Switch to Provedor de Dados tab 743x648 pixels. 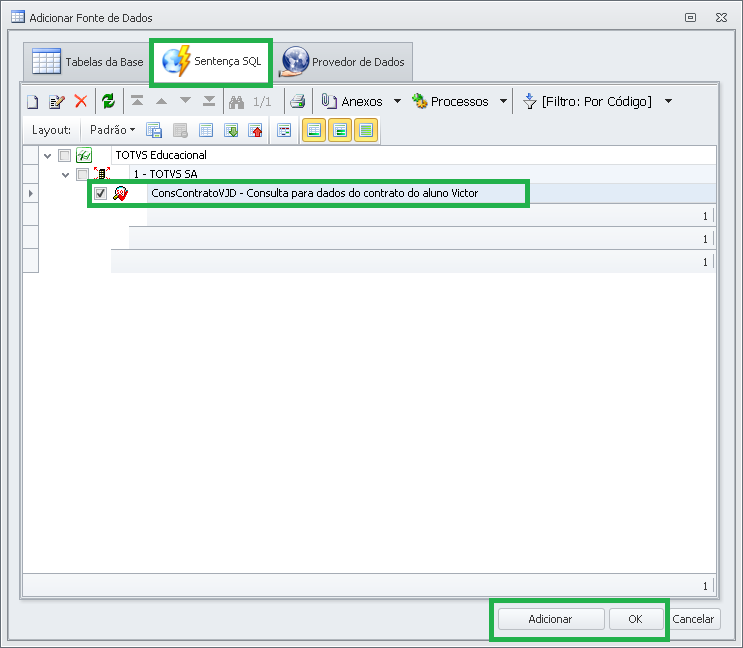pyautogui.click(x=343, y=62)
